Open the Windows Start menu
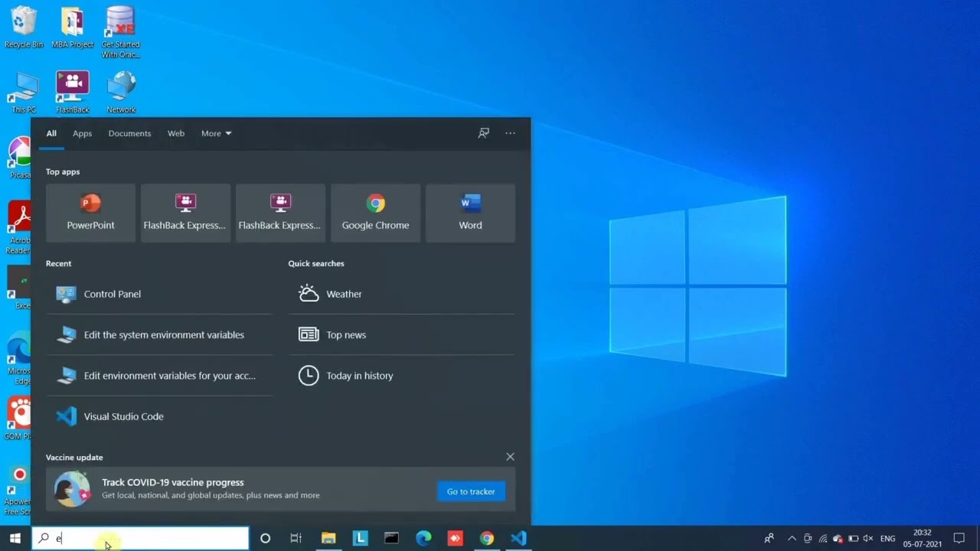The width and height of the screenshot is (980, 551). (15, 538)
